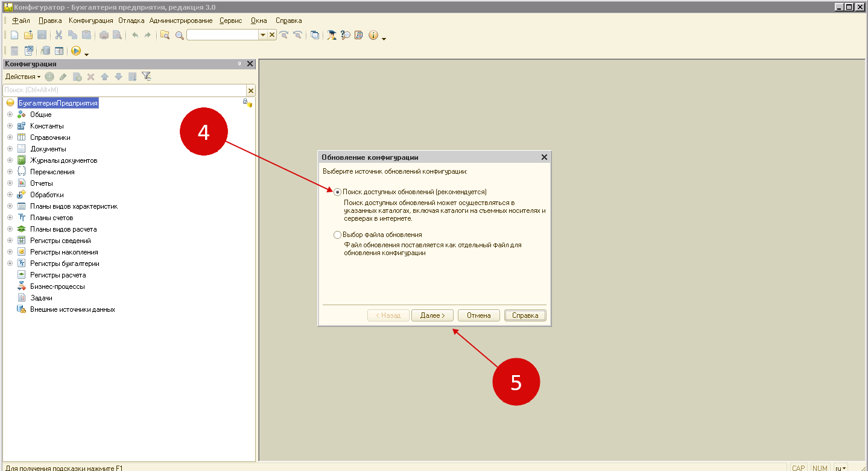Image resolution: width=868 pixels, height=471 pixels.
Task: Click the Find magnifier icon
Action: (x=179, y=35)
